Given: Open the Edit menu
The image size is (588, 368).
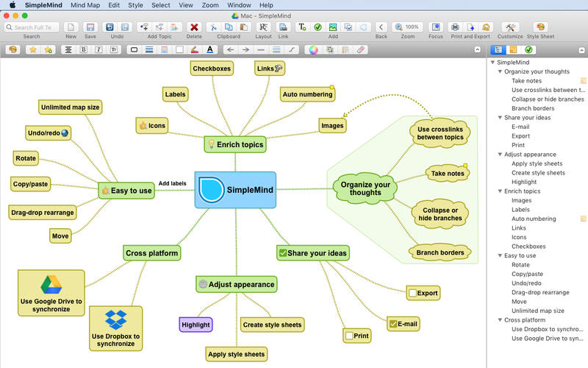Looking at the screenshot, I should click(114, 5).
